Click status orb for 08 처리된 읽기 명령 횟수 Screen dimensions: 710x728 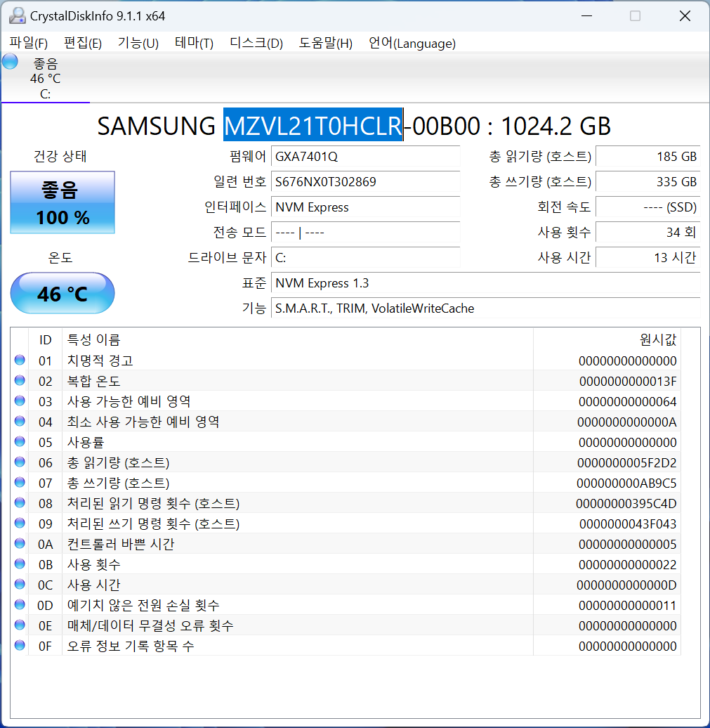20,503
